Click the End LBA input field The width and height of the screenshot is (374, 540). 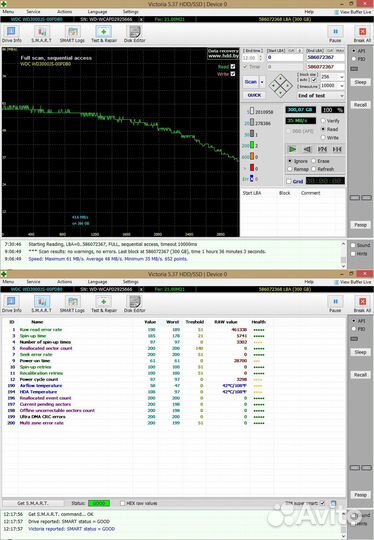pos(325,58)
